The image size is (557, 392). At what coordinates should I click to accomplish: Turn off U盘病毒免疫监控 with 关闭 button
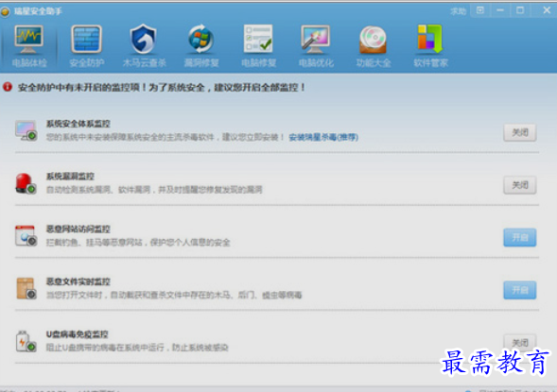tap(520, 343)
